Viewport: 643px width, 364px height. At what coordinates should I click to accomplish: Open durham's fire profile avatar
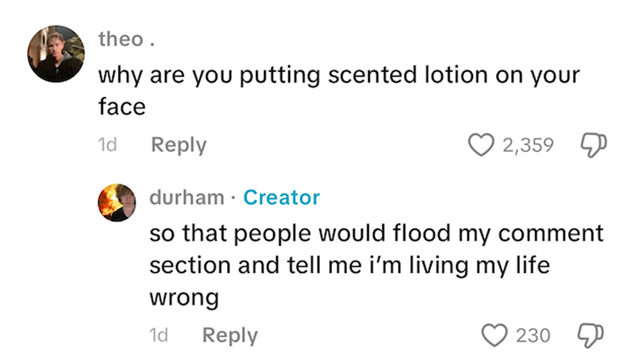coord(117,202)
